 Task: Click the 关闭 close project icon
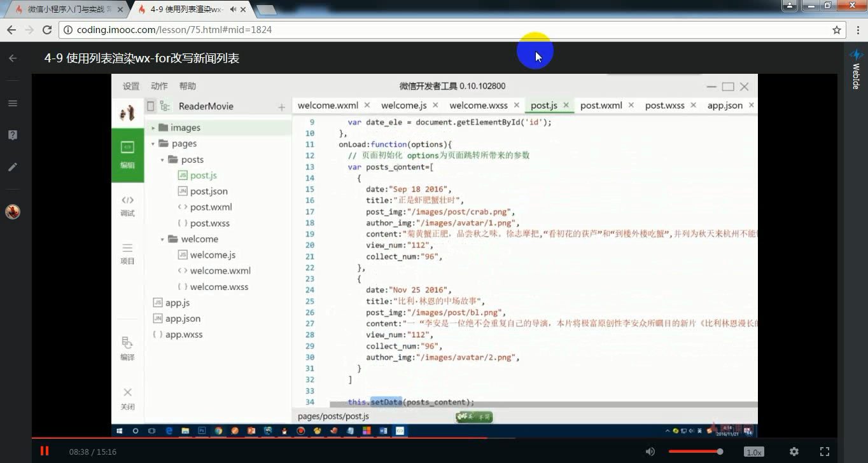127,399
